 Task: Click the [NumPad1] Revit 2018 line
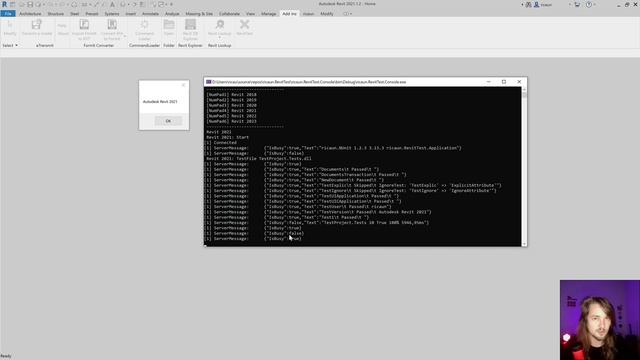231,95
